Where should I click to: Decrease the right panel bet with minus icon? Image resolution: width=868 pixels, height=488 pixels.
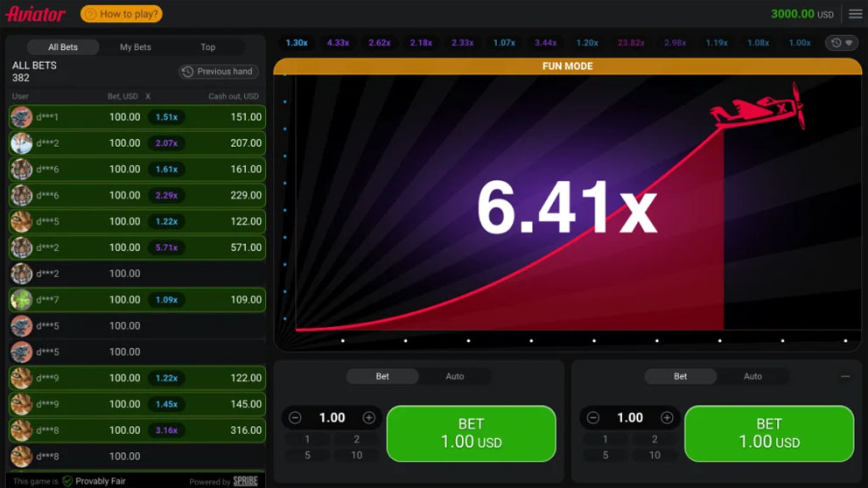pos(593,418)
